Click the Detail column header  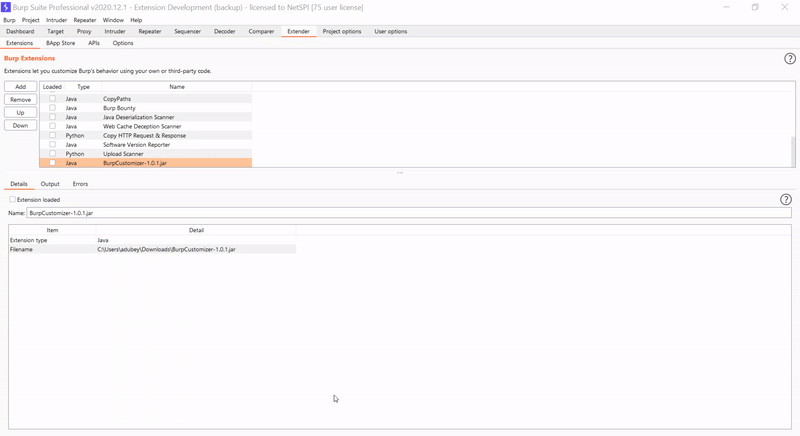[x=196, y=230]
